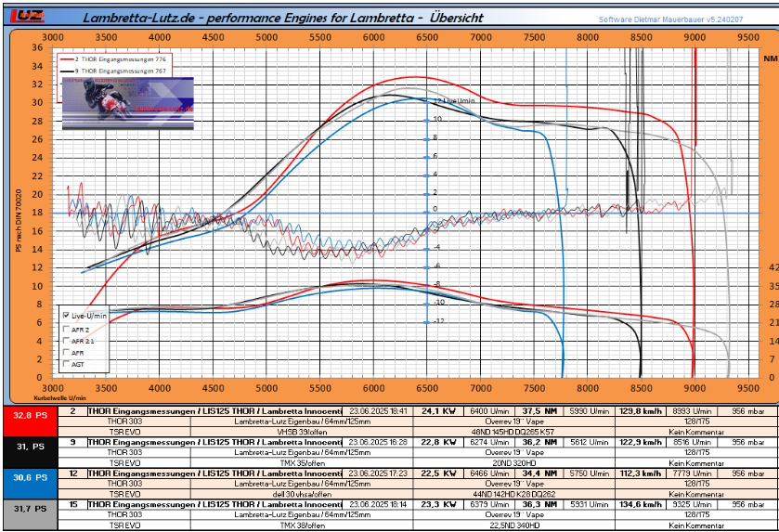
Task: Enable the AGT checkbox
Action: tap(66, 364)
